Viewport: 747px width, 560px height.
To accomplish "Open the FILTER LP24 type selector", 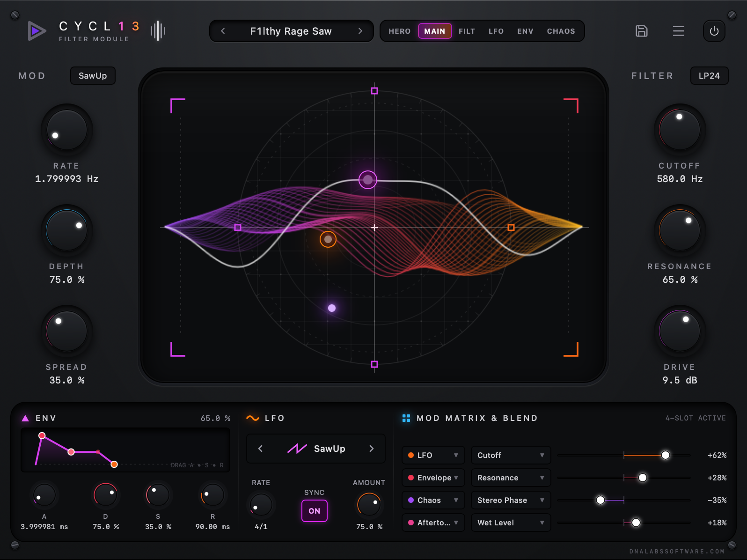I will tap(710, 76).
